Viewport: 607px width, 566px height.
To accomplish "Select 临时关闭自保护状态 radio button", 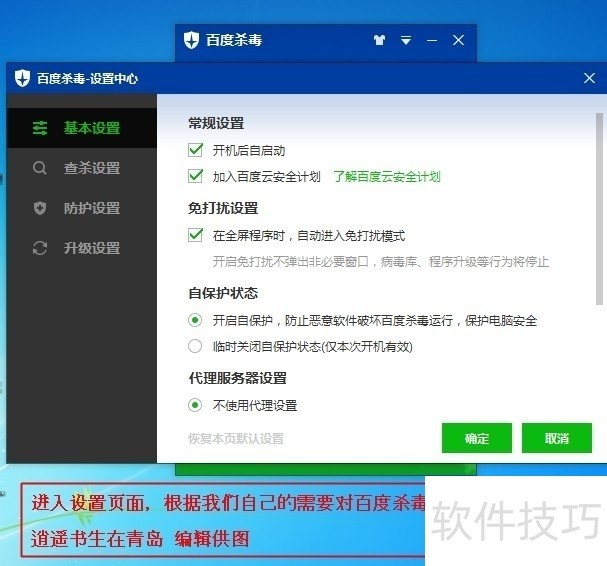I will (195, 346).
